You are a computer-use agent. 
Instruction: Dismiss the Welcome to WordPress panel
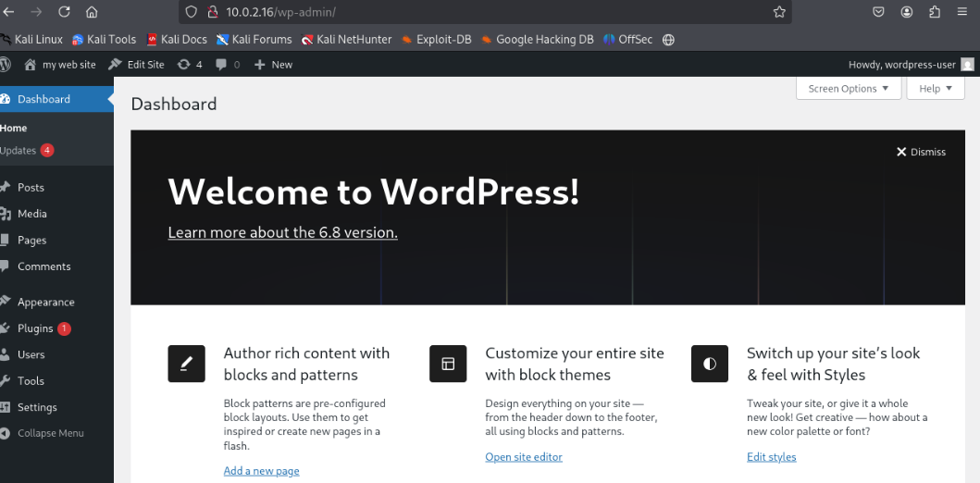[921, 152]
